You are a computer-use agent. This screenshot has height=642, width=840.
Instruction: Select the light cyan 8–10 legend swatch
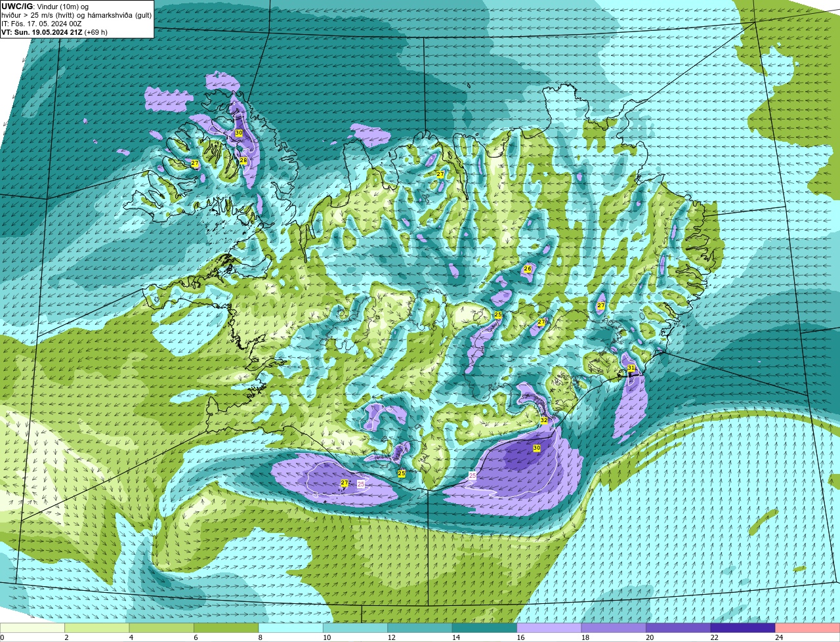(291, 628)
